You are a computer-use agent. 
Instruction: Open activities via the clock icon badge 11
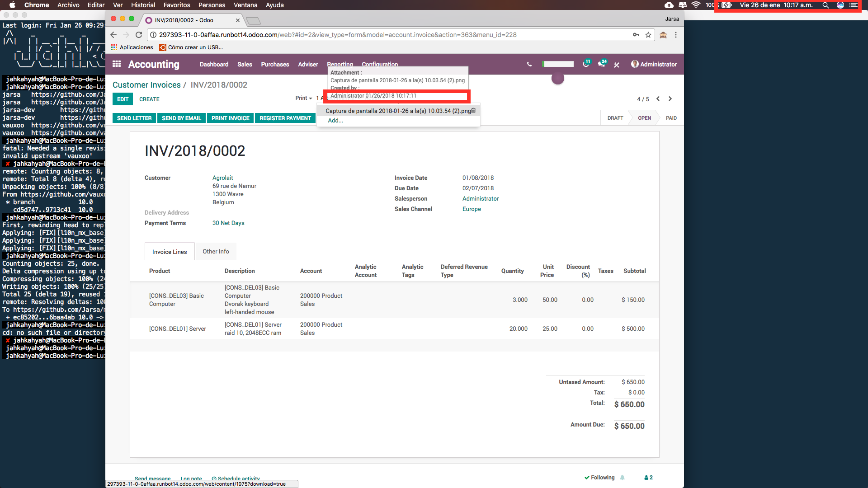click(x=586, y=64)
